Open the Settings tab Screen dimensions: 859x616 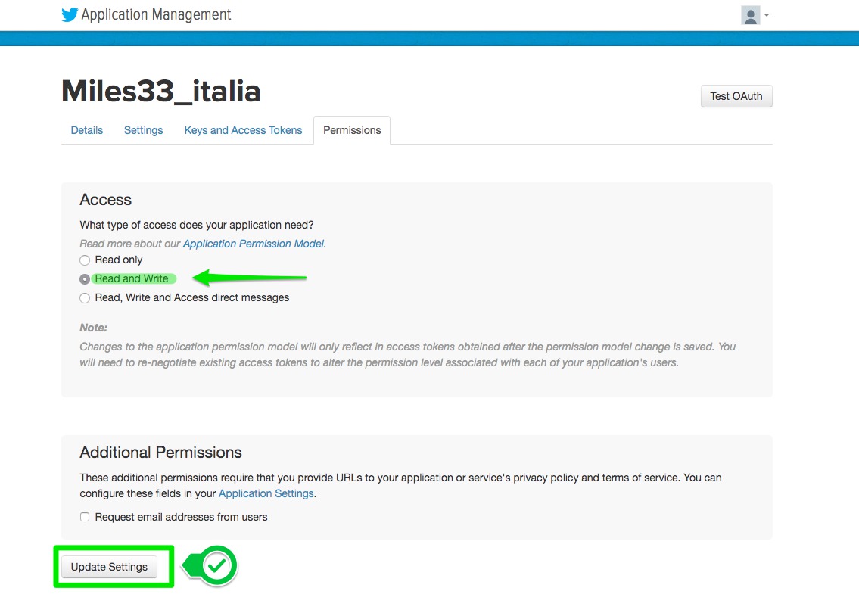point(143,130)
